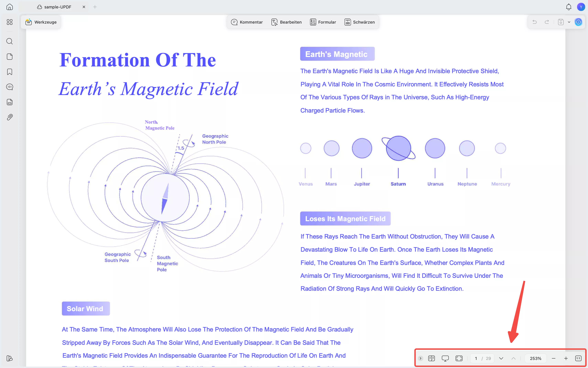Open the search panel in the sidebar
Screen dimensions: 588x368
[9, 41]
